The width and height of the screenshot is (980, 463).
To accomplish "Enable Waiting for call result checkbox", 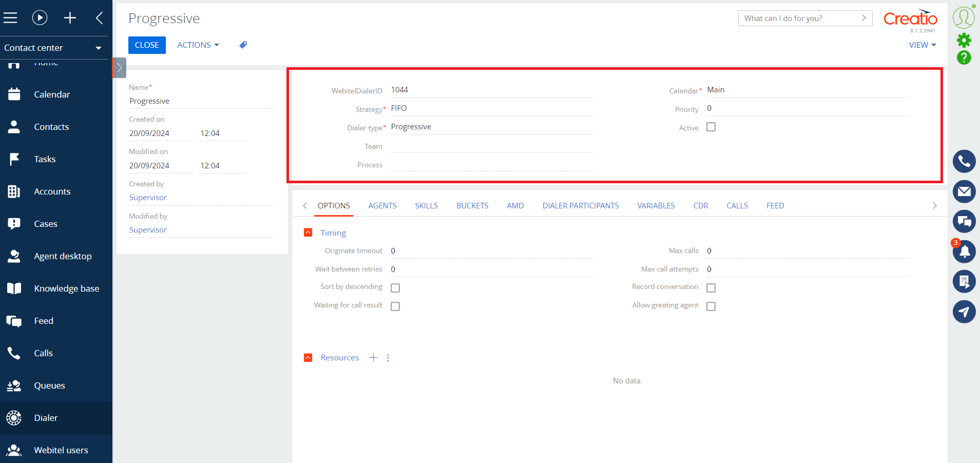I will coord(395,306).
